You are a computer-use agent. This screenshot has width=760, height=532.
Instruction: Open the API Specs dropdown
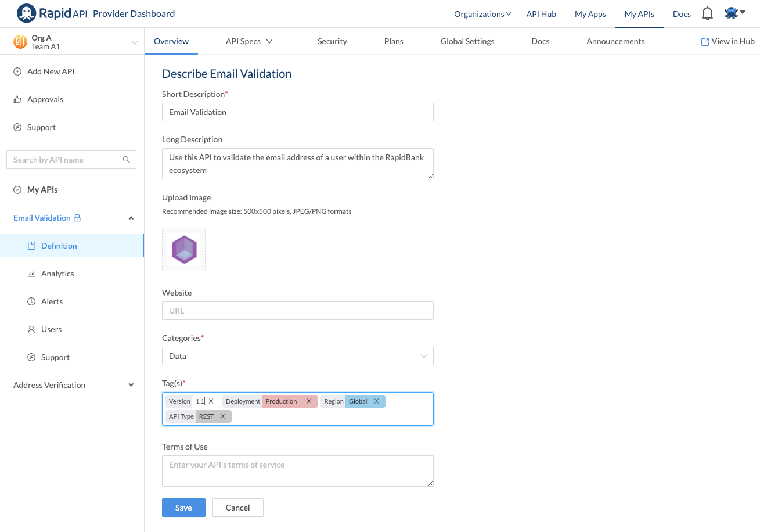coord(249,41)
